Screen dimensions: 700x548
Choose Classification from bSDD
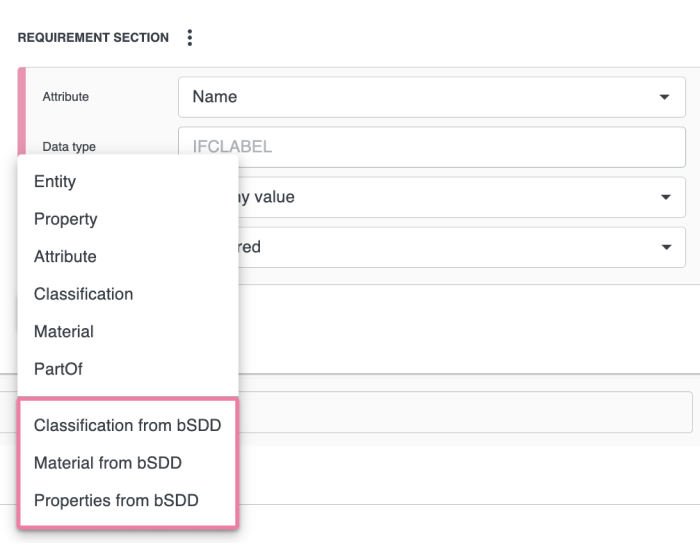click(127, 425)
